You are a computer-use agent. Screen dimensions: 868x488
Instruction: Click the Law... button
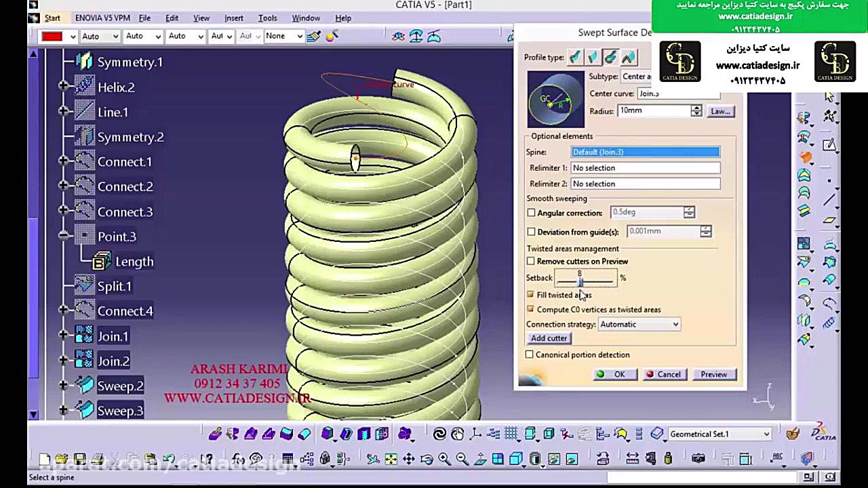[720, 111]
